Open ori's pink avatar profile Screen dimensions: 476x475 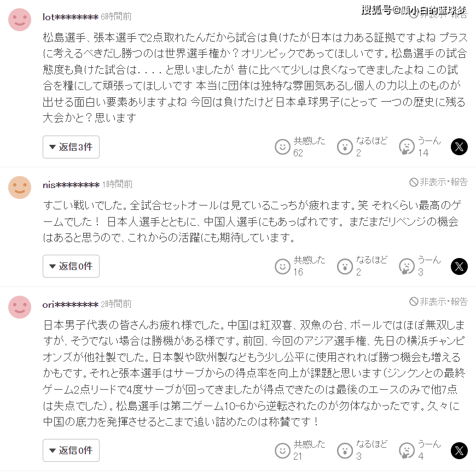[x=20, y=307]
